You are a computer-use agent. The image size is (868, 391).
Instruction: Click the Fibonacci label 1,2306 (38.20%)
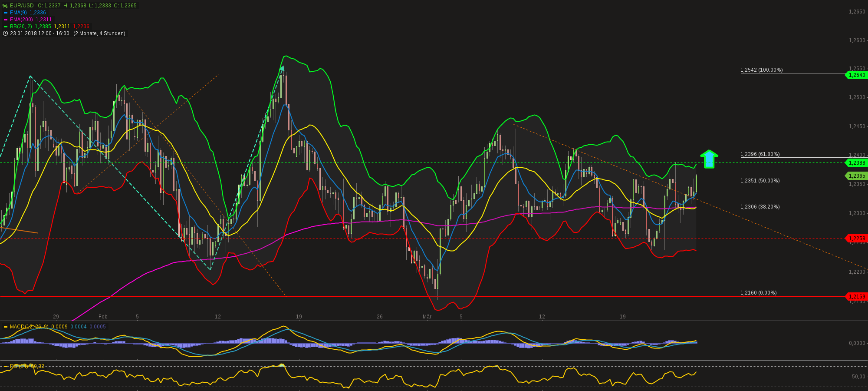[760, 207]
